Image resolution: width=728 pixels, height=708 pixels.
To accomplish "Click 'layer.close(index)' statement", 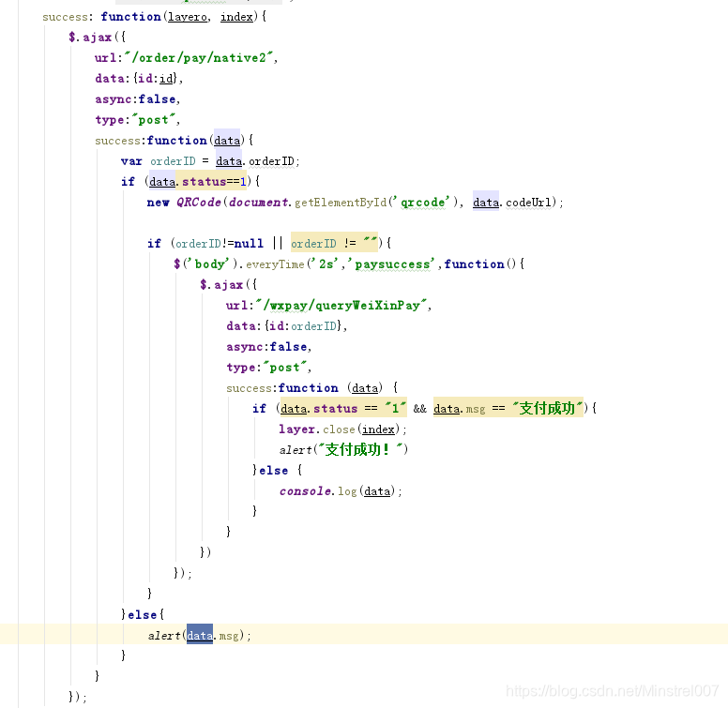I will (341, 429).
